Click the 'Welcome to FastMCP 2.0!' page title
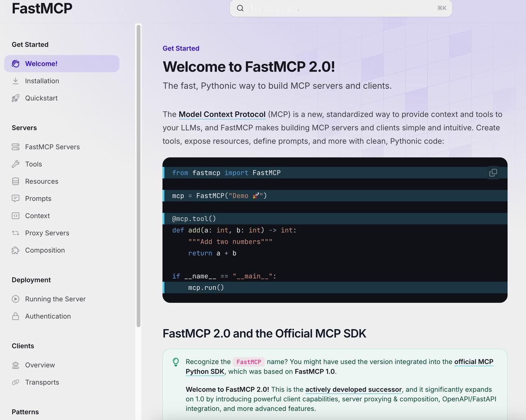Viewport: 526px width, 420px height. coord(249,67)
